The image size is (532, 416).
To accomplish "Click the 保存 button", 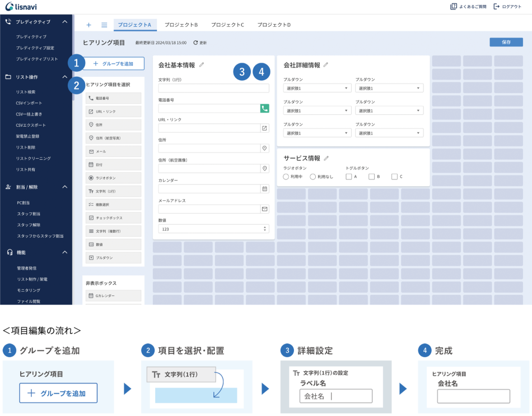I will click(x=506, y=42).
